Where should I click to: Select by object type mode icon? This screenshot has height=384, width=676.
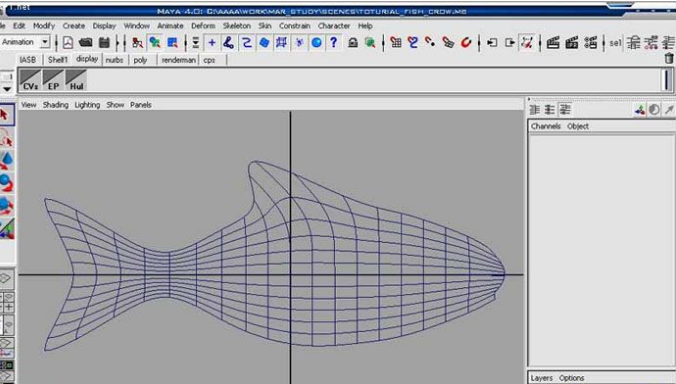[x=155, y=42]
